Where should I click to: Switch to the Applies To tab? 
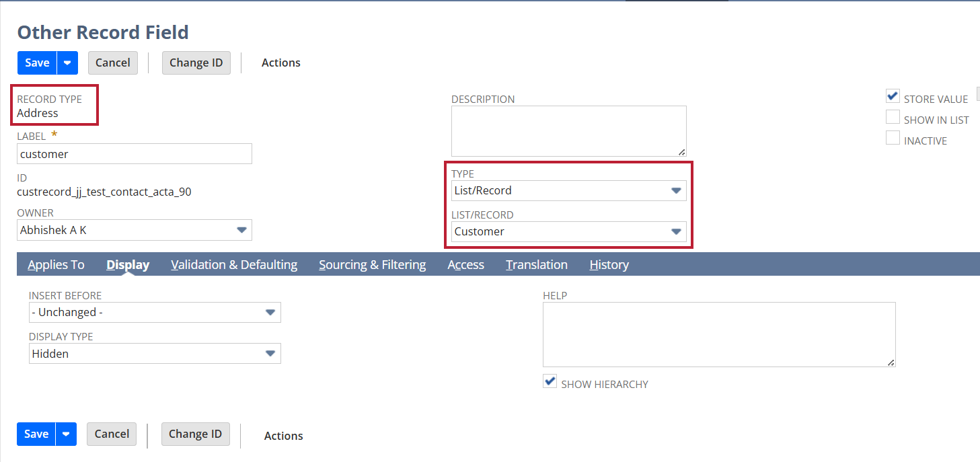pyautogui.click(x=56, y=265)
